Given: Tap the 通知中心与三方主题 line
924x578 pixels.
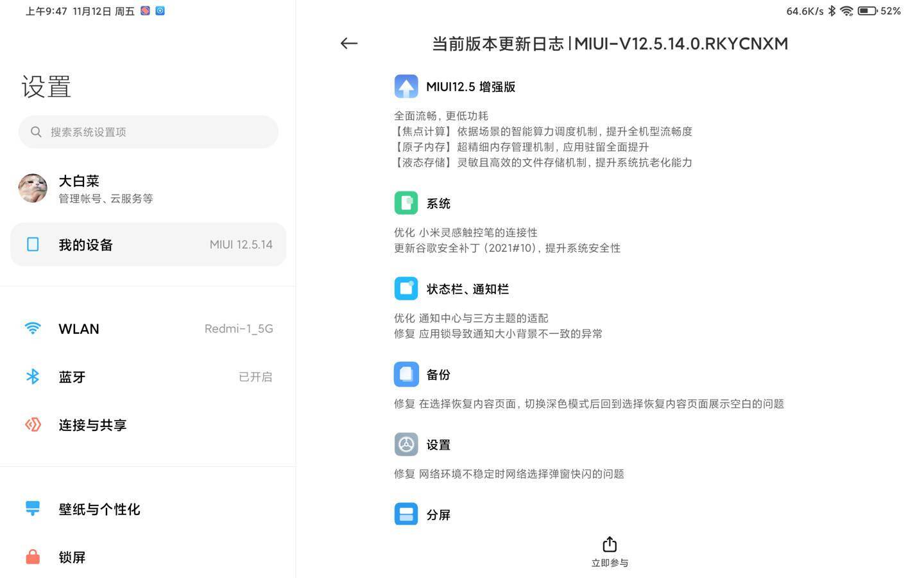Looking at the screenshot, I should pos(471,318).
